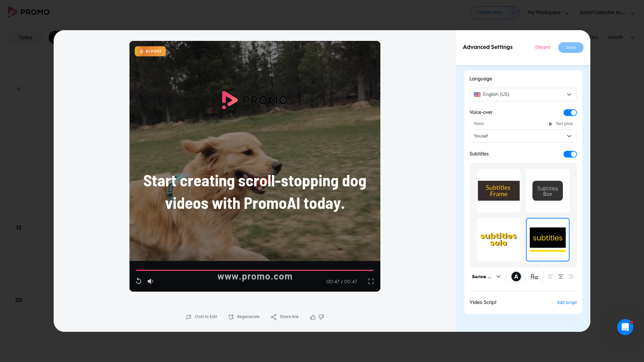Open Chat to Edit
Image resolution: width=644 pixels, height=362 pixels.
202,317
